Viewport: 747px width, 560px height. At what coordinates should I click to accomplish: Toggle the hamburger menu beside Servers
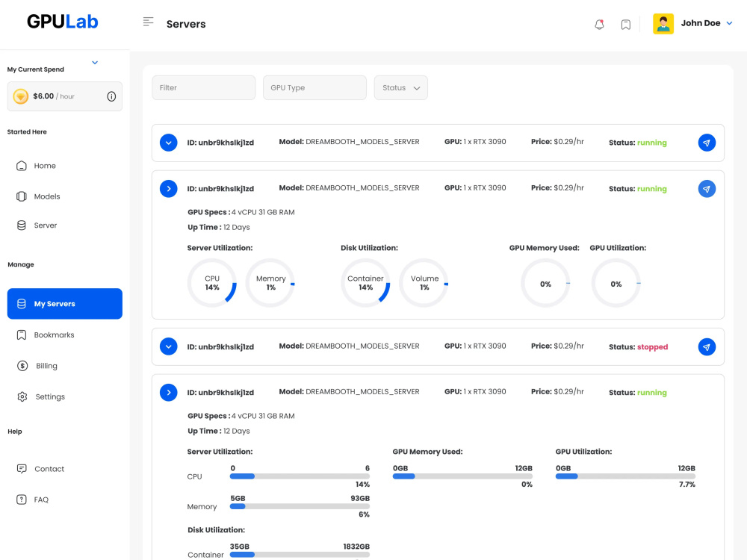(148, 22)
